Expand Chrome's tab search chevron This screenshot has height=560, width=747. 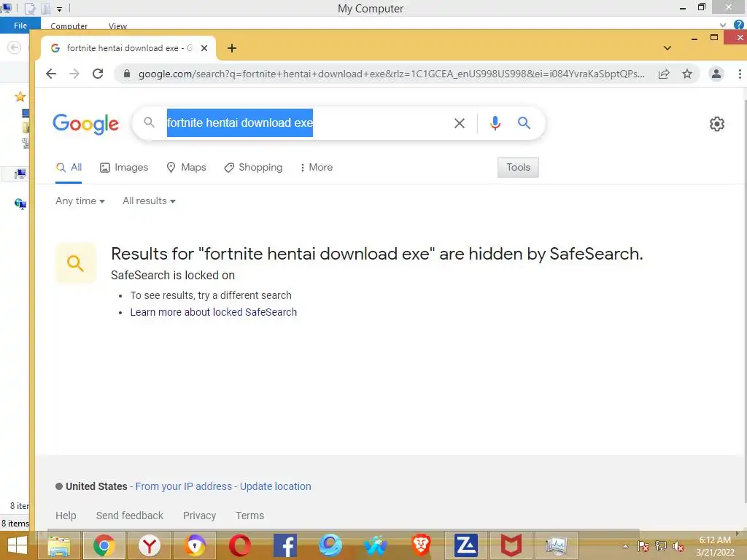coord(667,48)
